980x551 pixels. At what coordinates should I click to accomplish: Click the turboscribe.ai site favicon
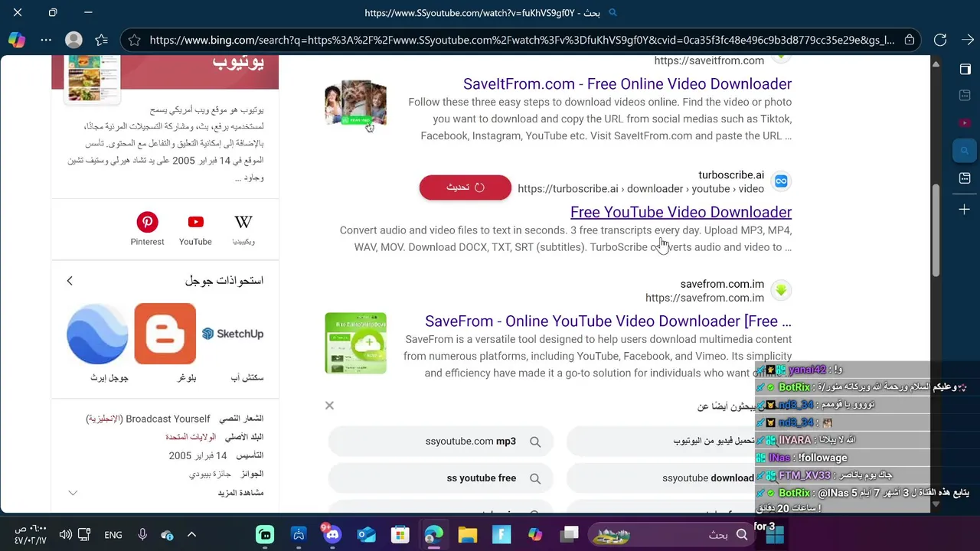click(x=781, y=181)
